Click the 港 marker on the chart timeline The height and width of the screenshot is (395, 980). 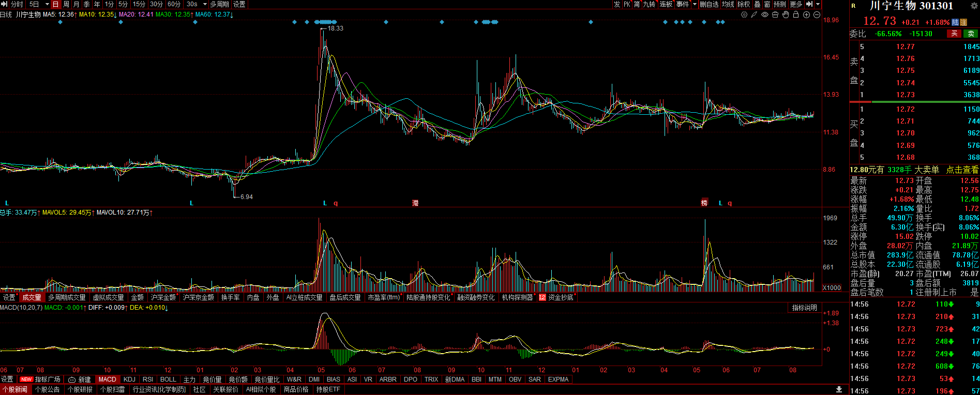[x=415, y=203]
